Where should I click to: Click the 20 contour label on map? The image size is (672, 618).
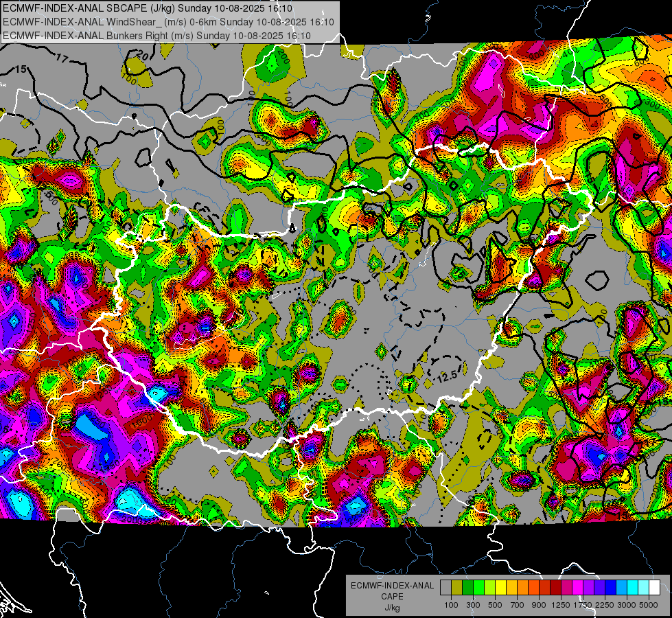(x=143, y=56)
